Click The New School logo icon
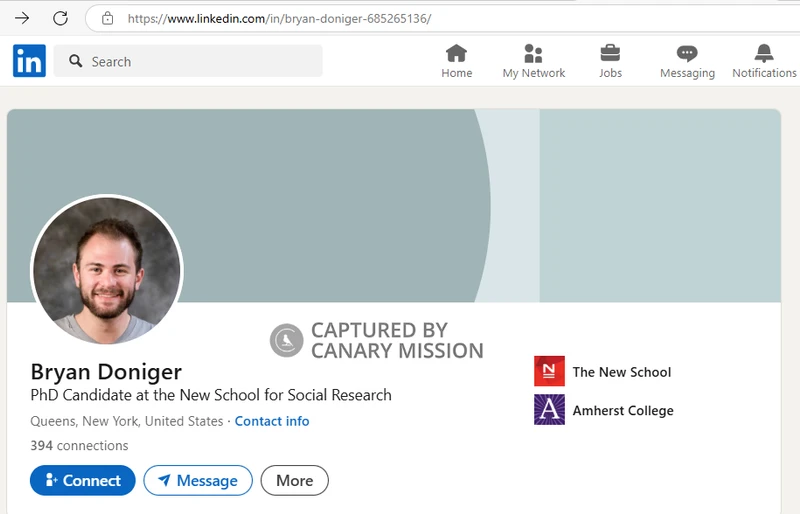Image resolution: width=800 pixels, height=514 pixels. pos(549,371)
